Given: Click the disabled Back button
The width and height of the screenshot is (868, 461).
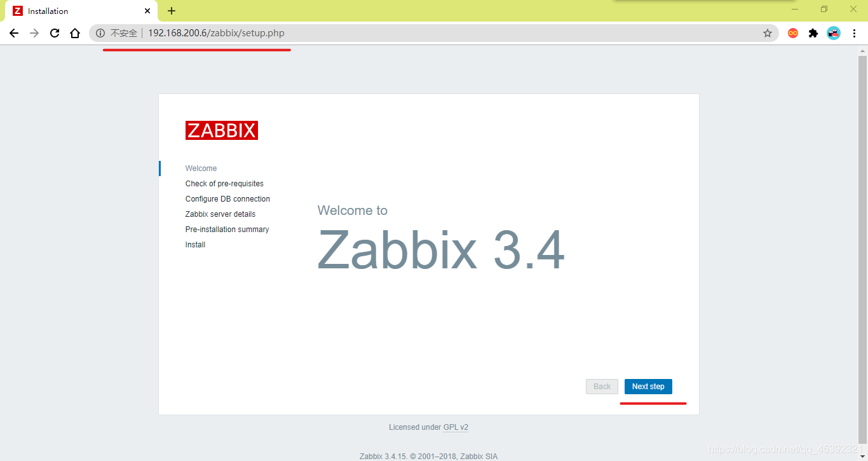Looking at the screenshot, I should (602, 387).
